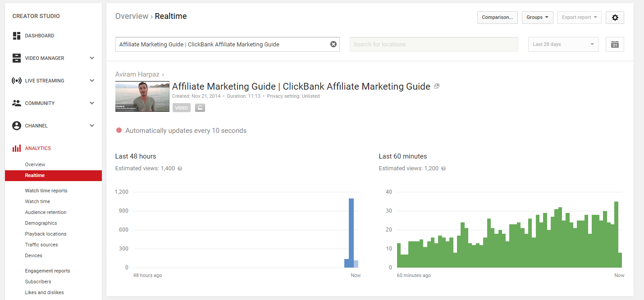Open the calendar date picker icon
The height and width of the screenshot is (300, 644).
click(615, 44)
